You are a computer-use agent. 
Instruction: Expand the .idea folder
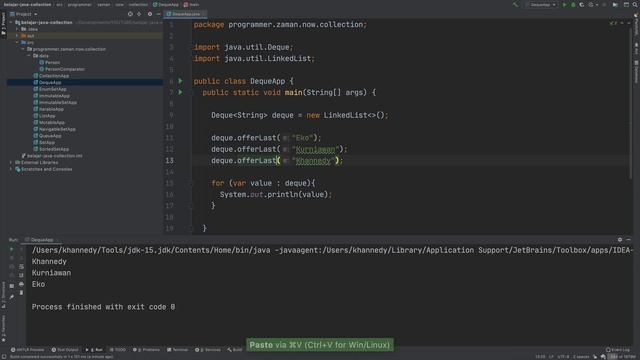pyautogui.click(x=17, y=29)
